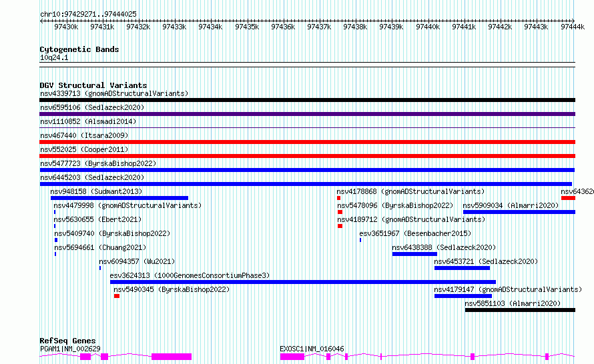Open the nsv5409740 (ByrskaBishop2022) label
The width and height of the screenshot is (594, 364).
coord(112,233)
